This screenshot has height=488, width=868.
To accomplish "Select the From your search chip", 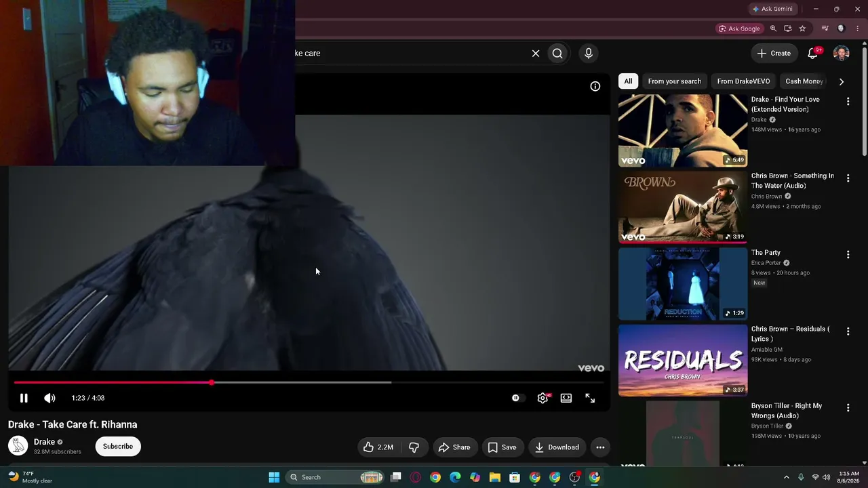I will pyautogui.click(x=674, y=81).
